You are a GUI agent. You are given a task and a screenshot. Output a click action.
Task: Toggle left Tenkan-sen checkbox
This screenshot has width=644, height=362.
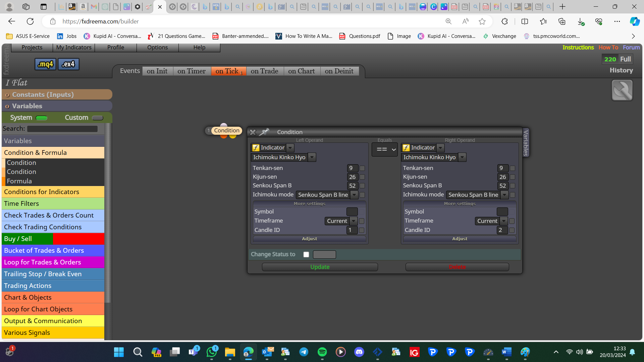pos(362,168)
